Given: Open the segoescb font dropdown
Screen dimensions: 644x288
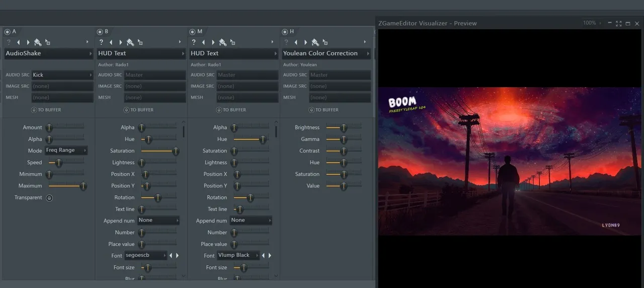Looking at the screenshot, I should pos(145,255).
